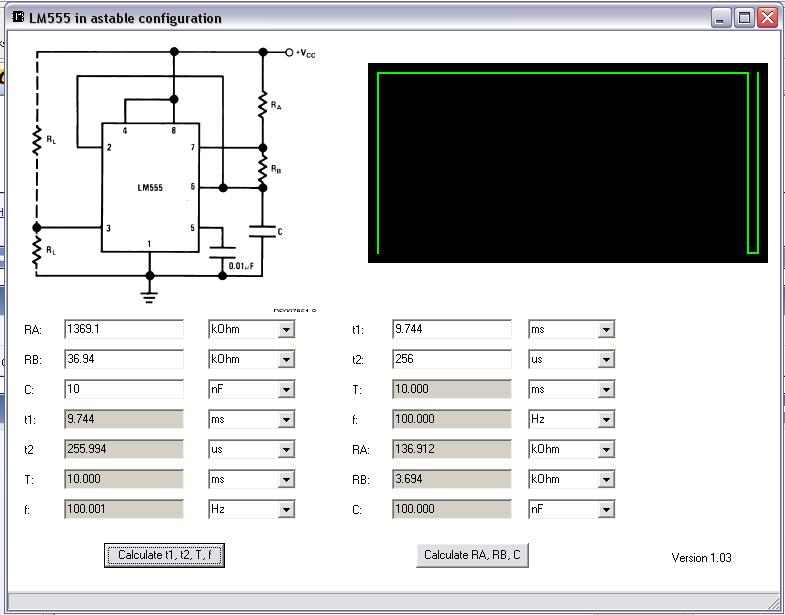785x615 pixels.
Task: Select the RB input field showing 36.94
Action: point(123,359)
